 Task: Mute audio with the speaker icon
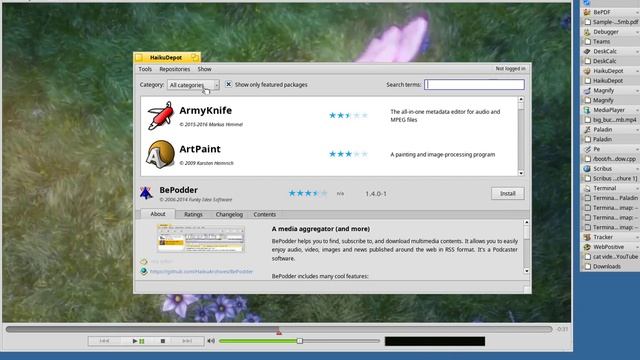point(211,341)
